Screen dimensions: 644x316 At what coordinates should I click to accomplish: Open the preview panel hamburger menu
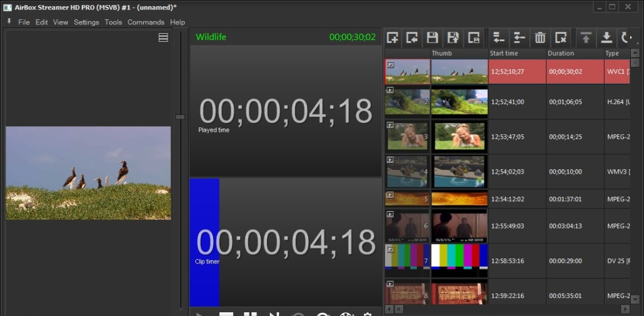click(163, 37)
